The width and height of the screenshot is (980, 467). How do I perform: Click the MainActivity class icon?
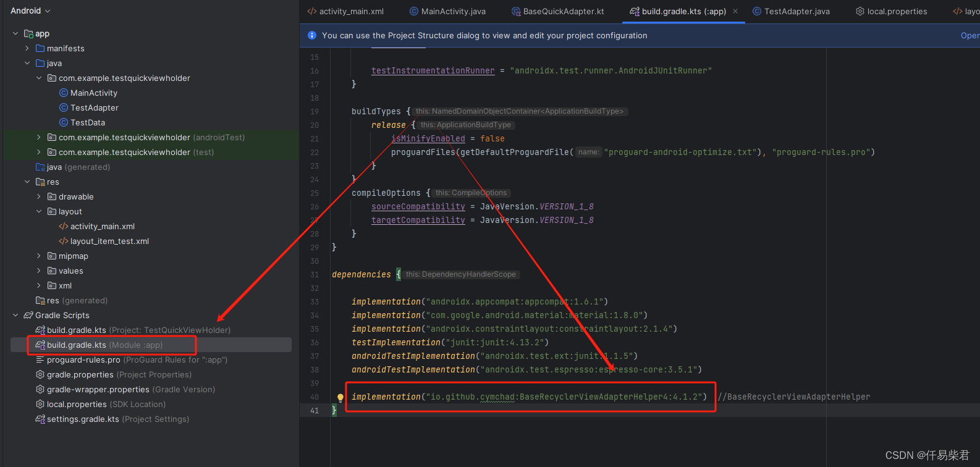coord(63,93)
